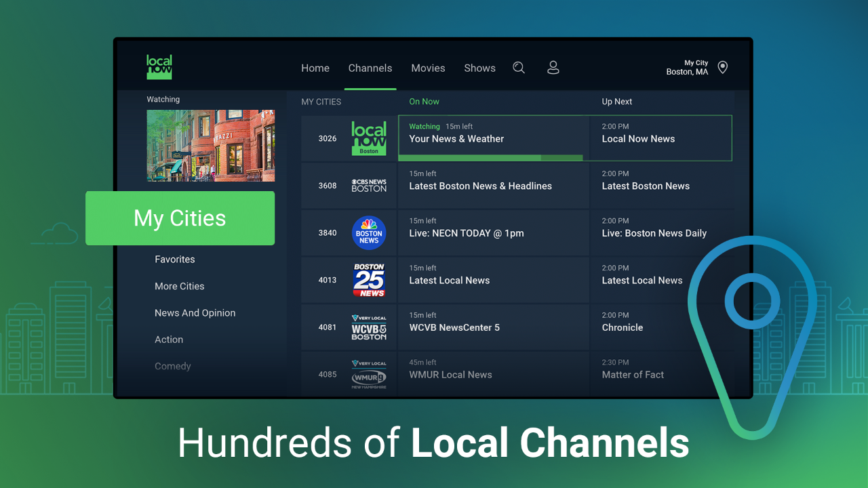This screenshot has height=488, width=868.
Task: Select Latest Boston News up next
Action: point(661,186)
